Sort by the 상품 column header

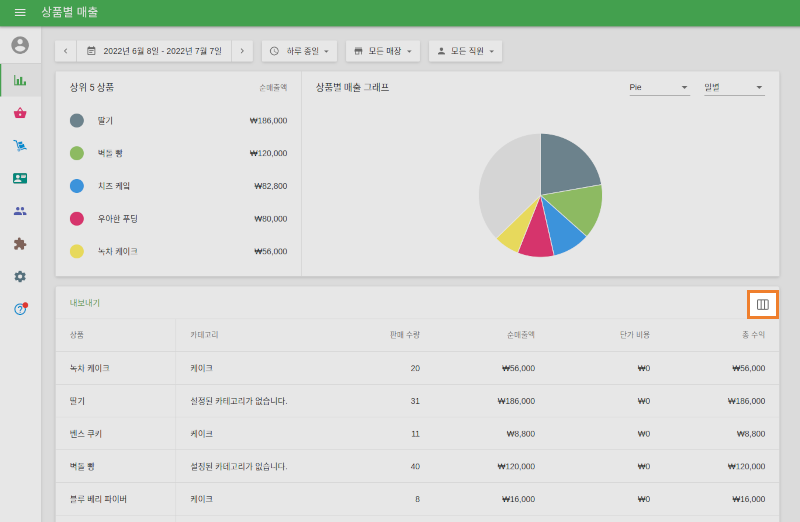[77, 335]
